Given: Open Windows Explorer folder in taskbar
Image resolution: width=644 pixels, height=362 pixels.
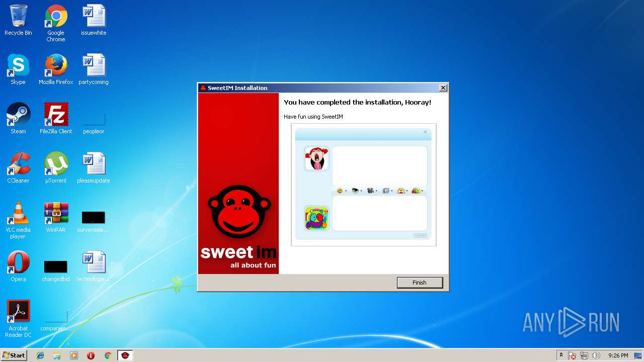Looking at the screenshot, I should (x=57, y=355).
